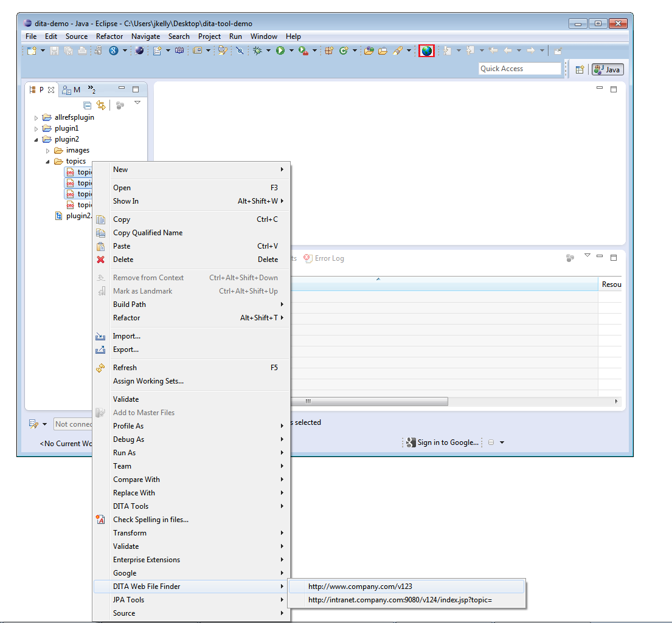Open the Error Log tab

[x=324, y=258]
